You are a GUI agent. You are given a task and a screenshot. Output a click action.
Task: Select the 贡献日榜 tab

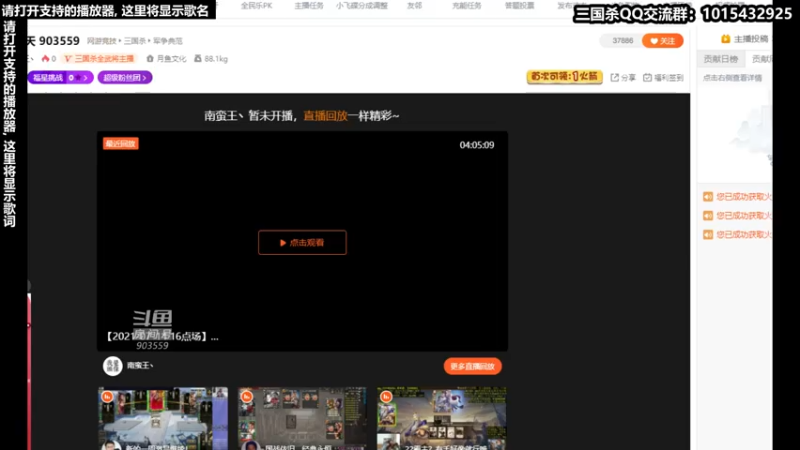click(x=720, y=59)
